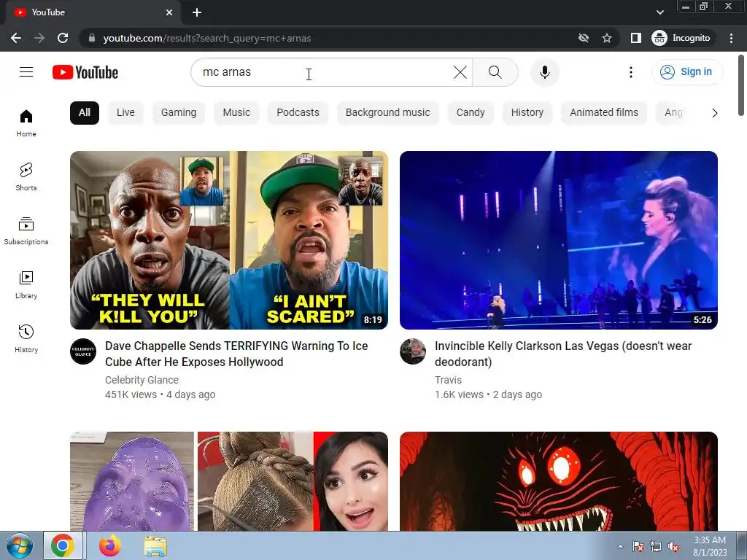Open the red monster animated video thumbnail
Image resolution: width=747 pixels, height=560 pixels.
tap(558, 481)
